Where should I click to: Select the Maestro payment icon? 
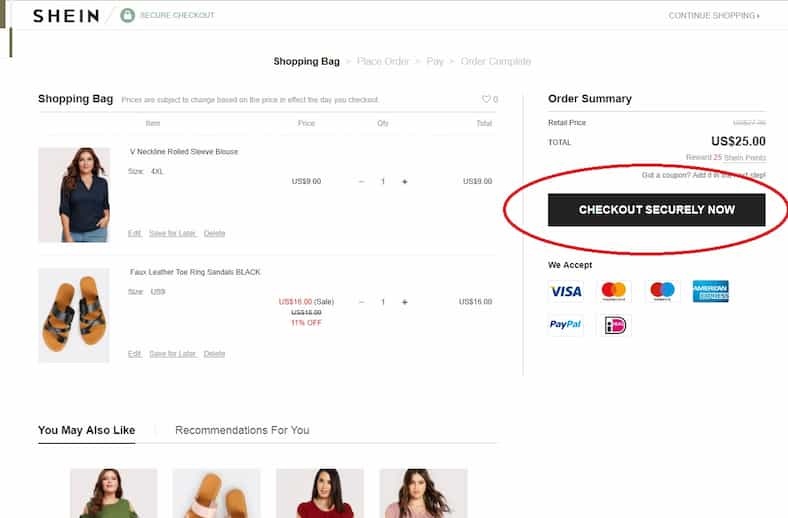[662, 291]
